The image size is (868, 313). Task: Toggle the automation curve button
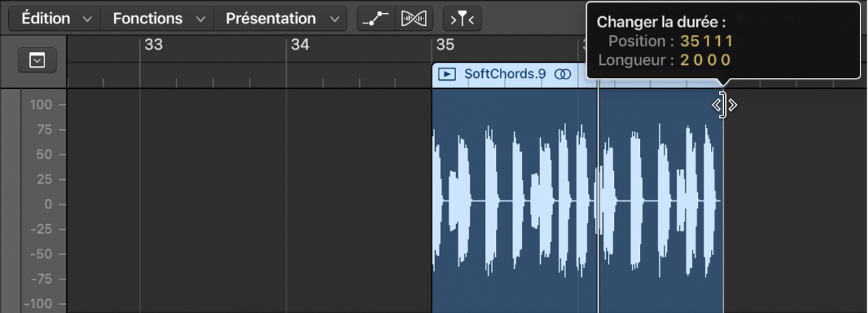pos(376,19)
